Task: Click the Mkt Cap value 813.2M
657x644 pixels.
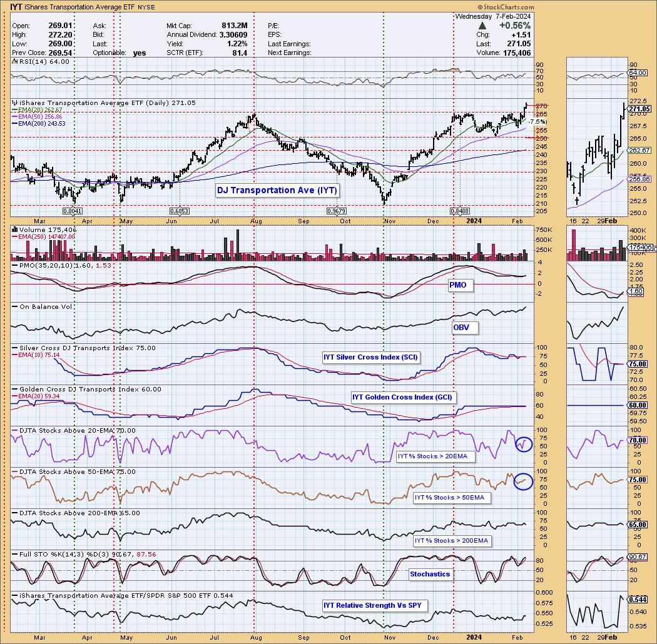Action: 235,26
